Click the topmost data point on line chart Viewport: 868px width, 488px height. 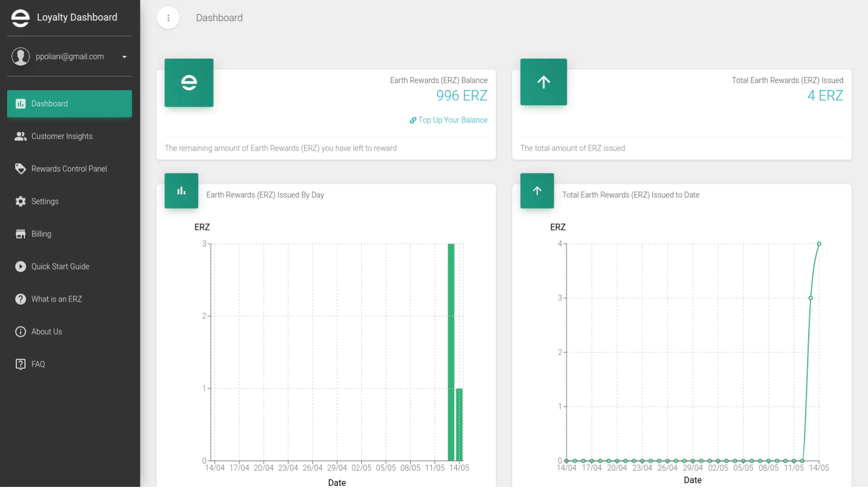point(819,244)
